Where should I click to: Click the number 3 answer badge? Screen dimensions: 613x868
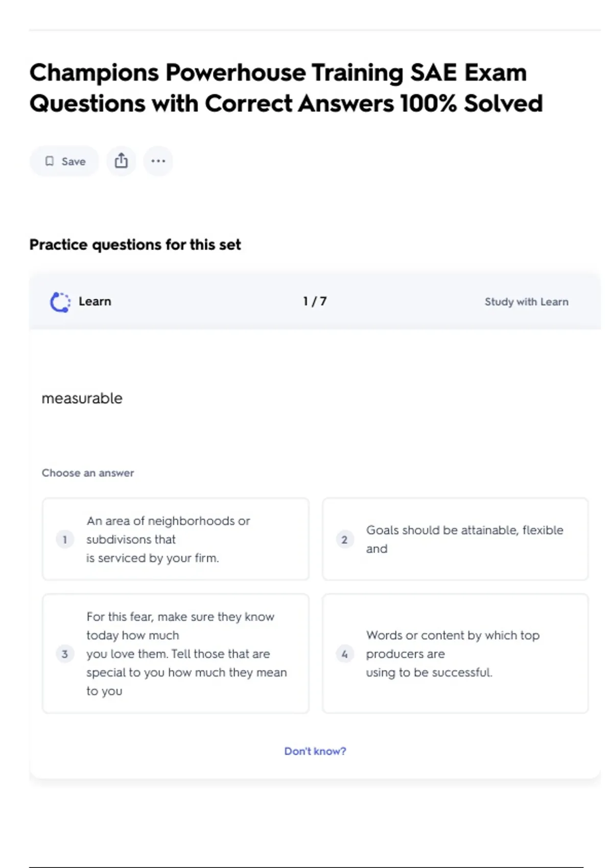tap(65, 654)
